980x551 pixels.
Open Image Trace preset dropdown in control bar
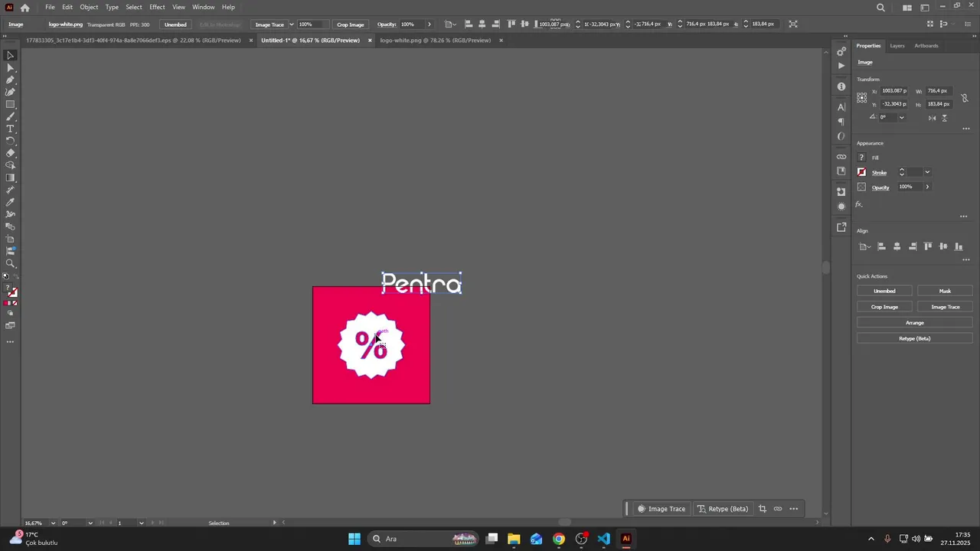point(292,24)
